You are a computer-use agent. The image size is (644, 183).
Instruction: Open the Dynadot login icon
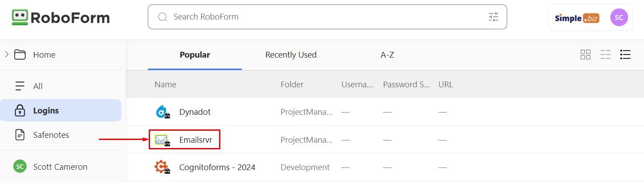(x=162, y=112)
